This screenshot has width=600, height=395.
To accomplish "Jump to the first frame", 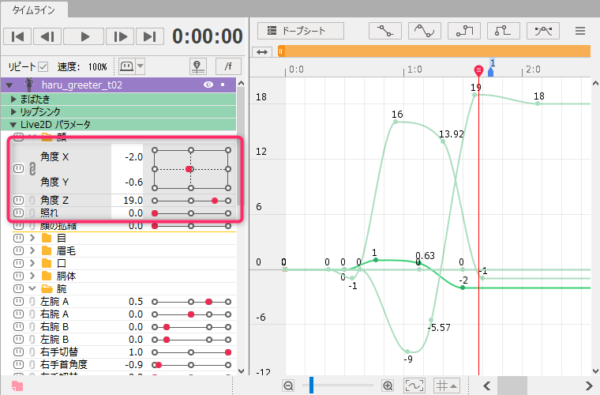I will click(18, 37).
